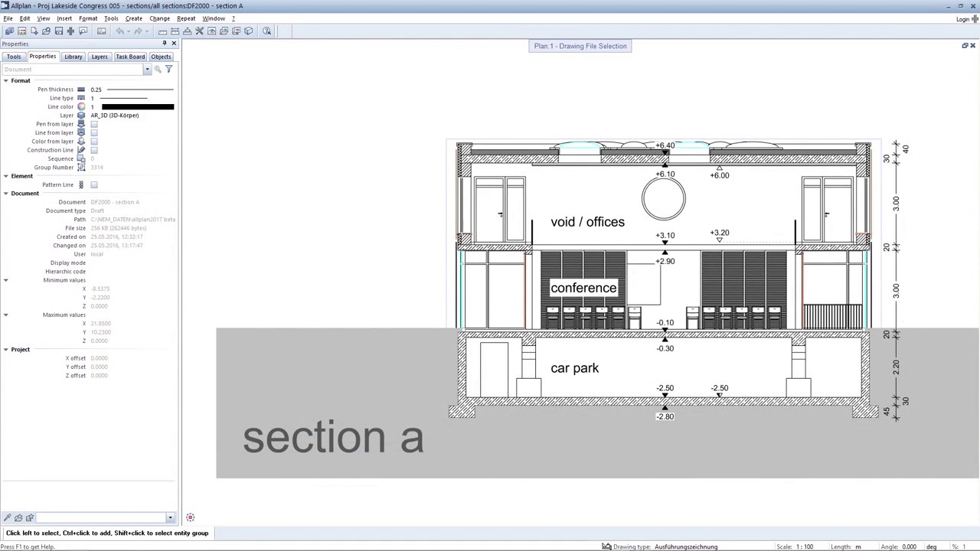980x551 pixels.
Task: Click the 3D cube view icon
Action: click(248, 31)
